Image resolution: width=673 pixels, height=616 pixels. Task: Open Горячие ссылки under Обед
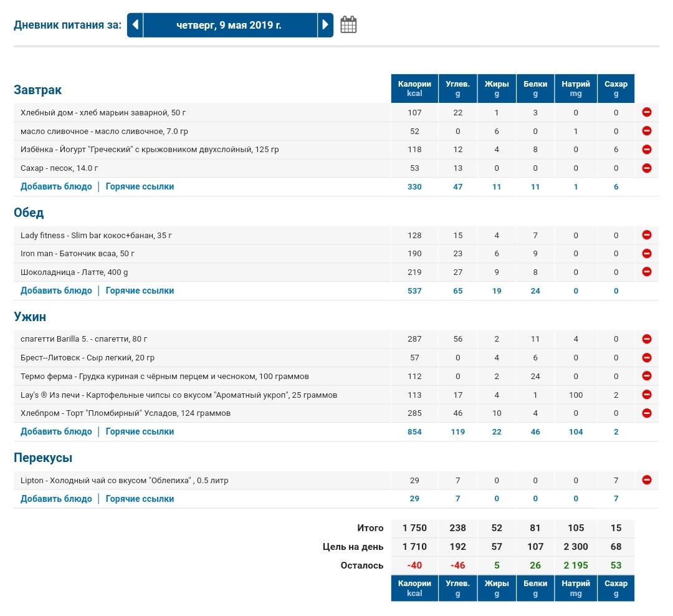click(140, 291)
